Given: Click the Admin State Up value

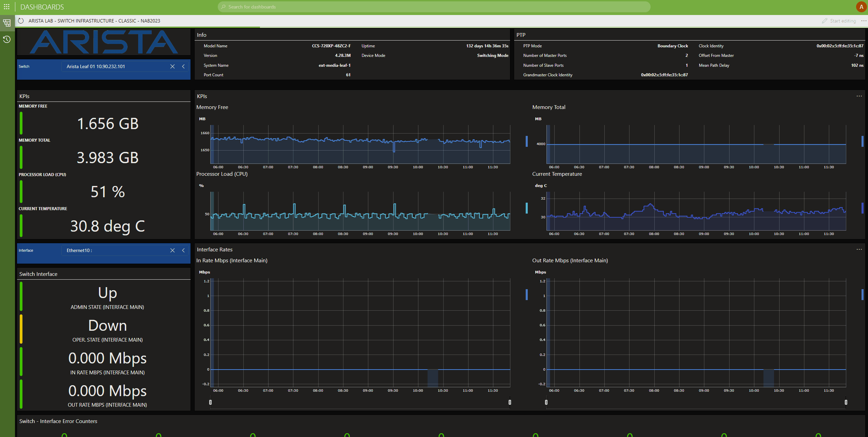Looking at the screenshot, I should [x=108, y=293].
